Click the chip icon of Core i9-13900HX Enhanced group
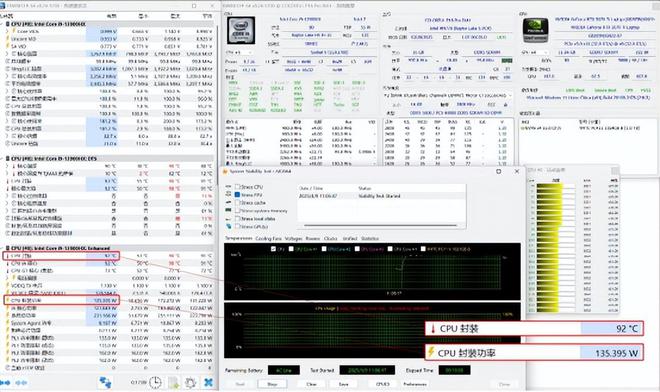This screenshot has height=392, width=660. click(7, 248)
